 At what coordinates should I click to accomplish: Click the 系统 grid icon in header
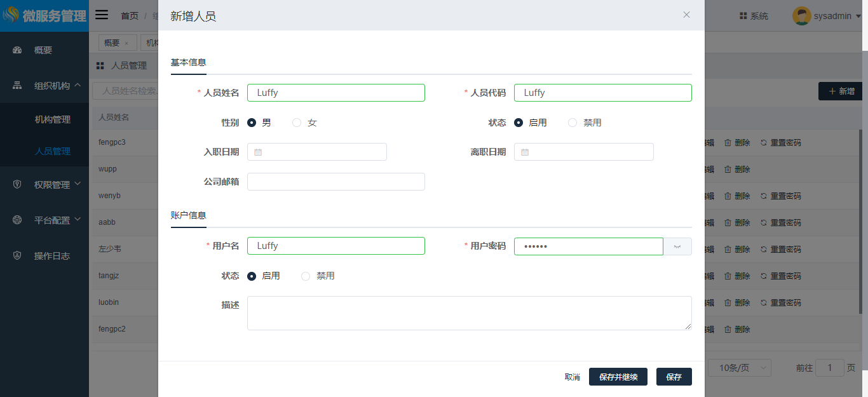pyautogui.click(x=743, y=16)
